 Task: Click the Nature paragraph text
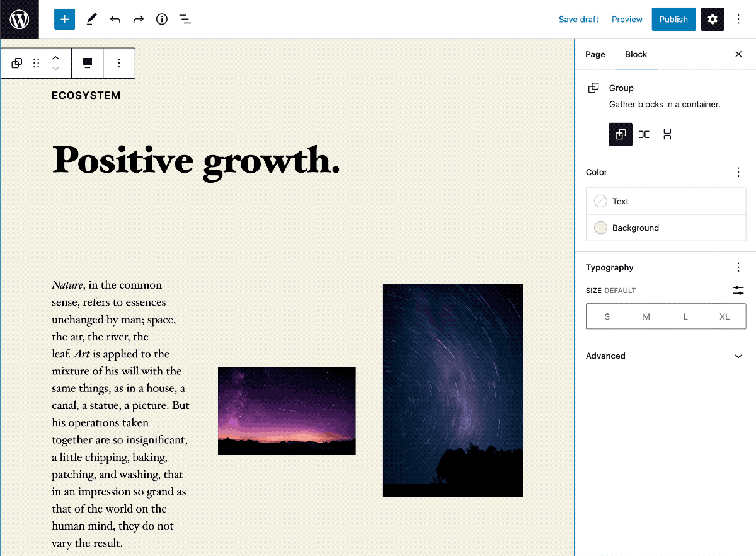pyautogui.click(x=120, y=414)
